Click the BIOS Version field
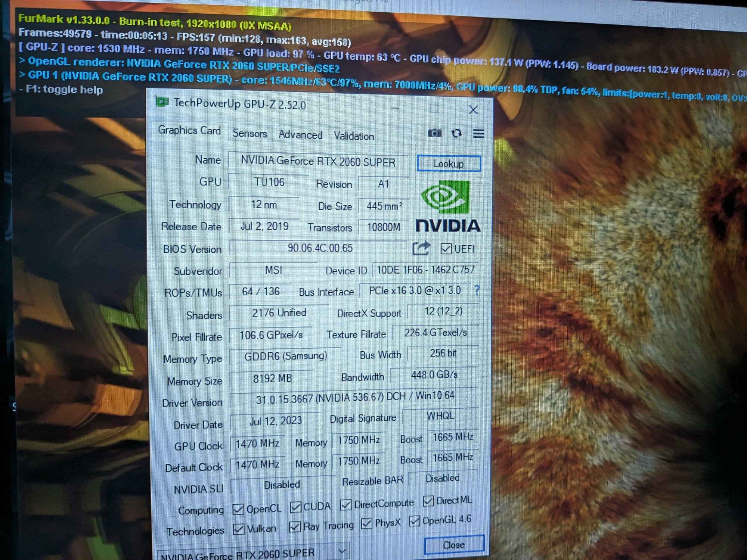The height and width of the screenshot is (560, 747). pos(319,248)
